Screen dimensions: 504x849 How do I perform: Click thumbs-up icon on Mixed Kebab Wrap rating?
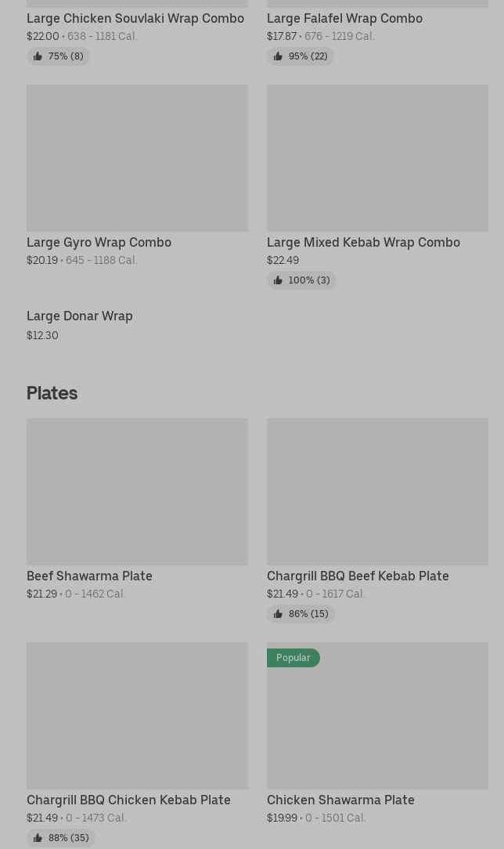(x=278, y=280)
